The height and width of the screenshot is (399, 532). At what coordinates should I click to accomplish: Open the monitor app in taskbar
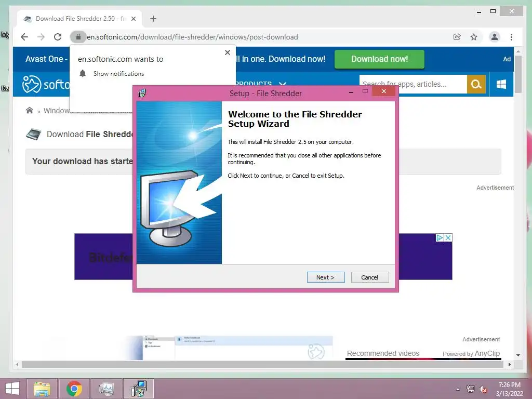106,389
